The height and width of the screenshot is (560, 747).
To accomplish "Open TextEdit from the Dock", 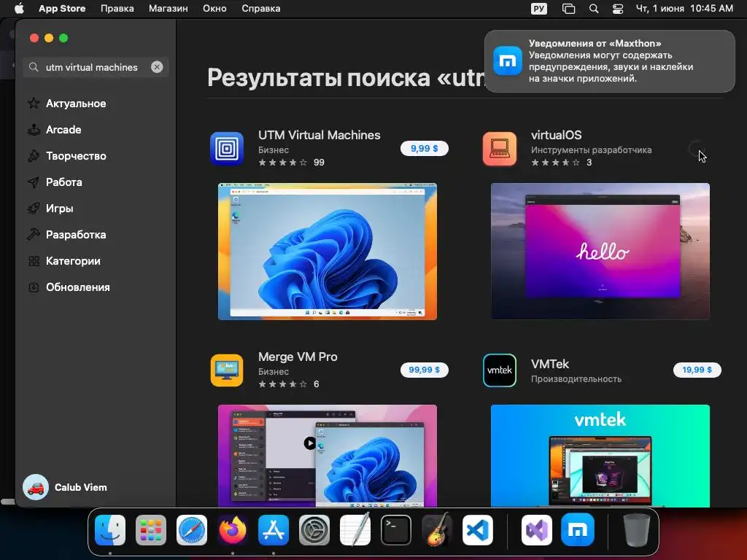I will (355, 530).
